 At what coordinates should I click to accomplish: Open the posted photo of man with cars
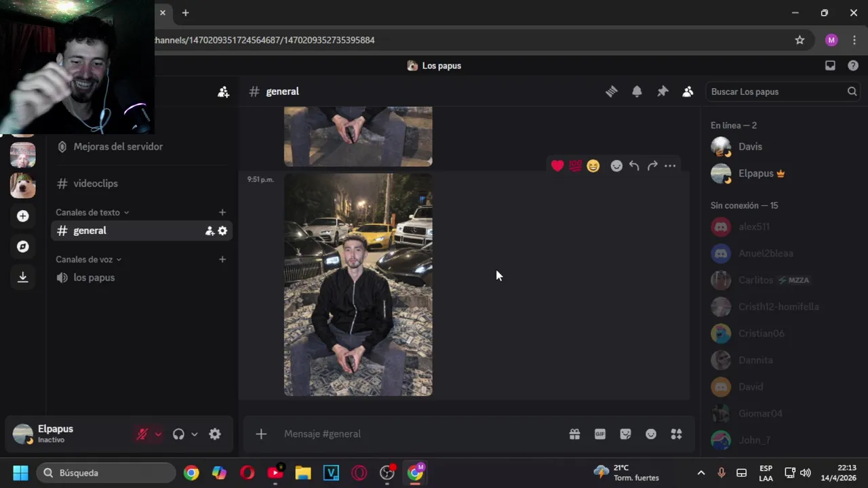(358, 285)
